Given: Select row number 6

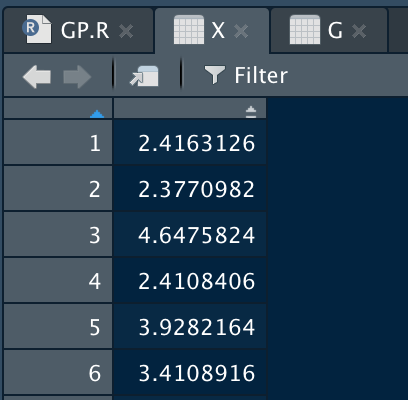Looking at the screenshot, I should [58, 373].
